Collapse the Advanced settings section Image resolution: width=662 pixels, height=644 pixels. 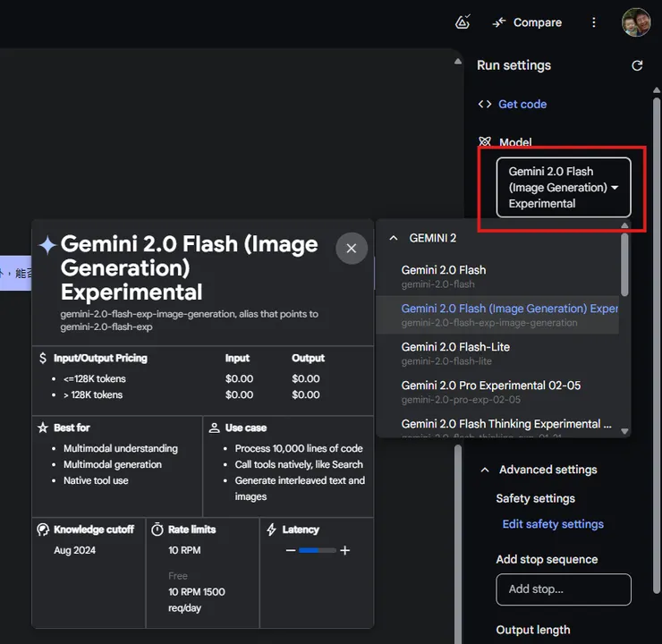[485, 470]
